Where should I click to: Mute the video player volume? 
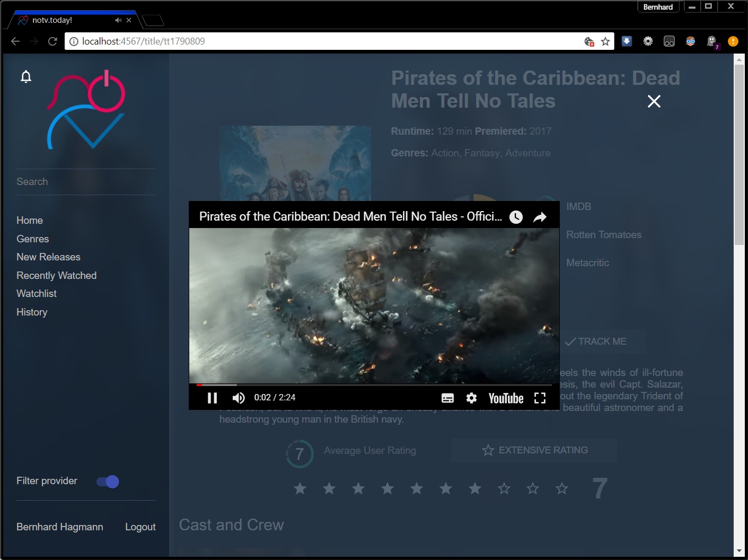pyautogui.click(x=239, y=398)
